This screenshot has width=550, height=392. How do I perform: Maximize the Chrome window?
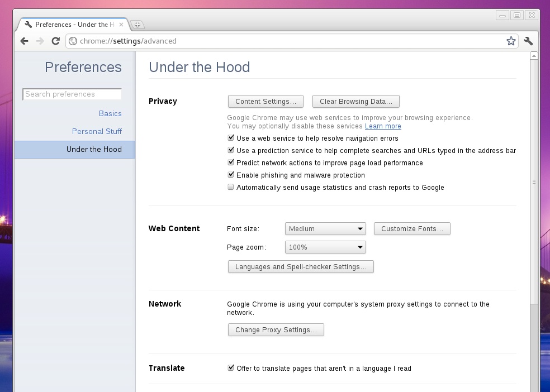coord(516,15)
